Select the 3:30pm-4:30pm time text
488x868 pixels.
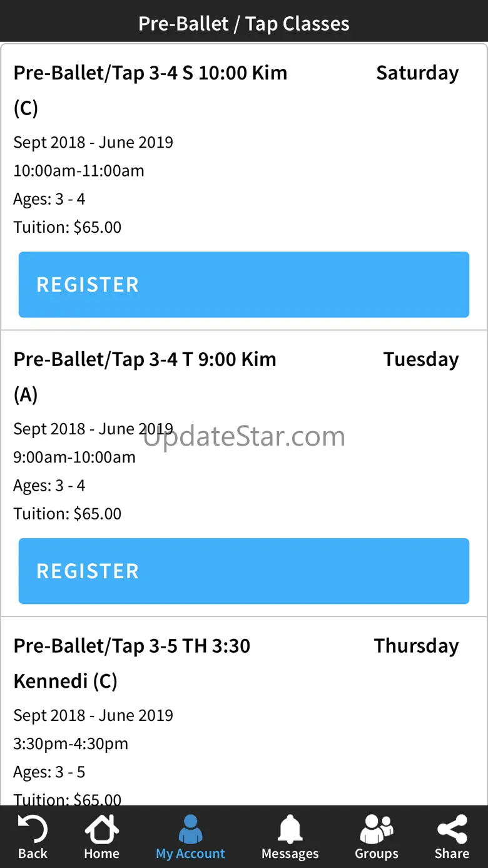71,744
